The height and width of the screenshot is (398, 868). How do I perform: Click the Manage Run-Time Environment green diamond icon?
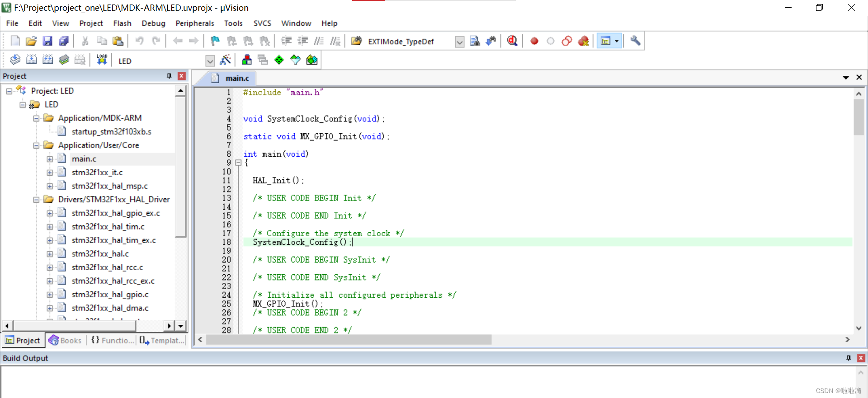click(x=279, y=60)
